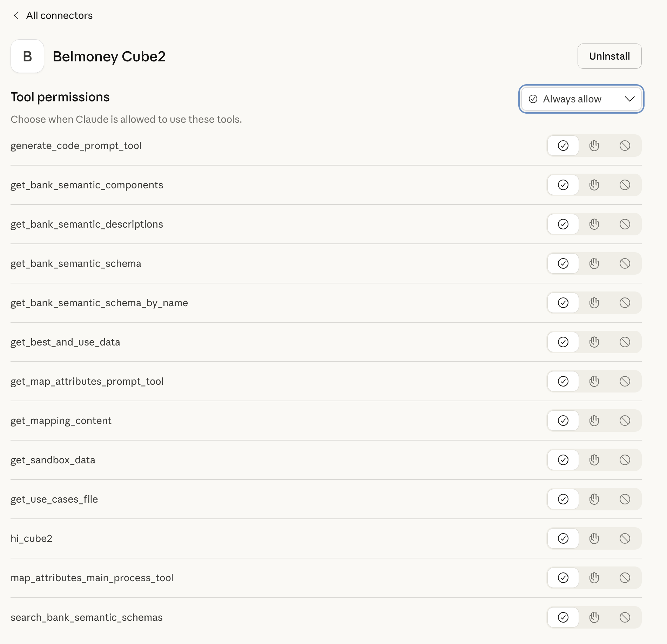Select the allow icon for get_use_cases_file
The width and height of the screenshot is (667, 644).
[x=563, y=499]
